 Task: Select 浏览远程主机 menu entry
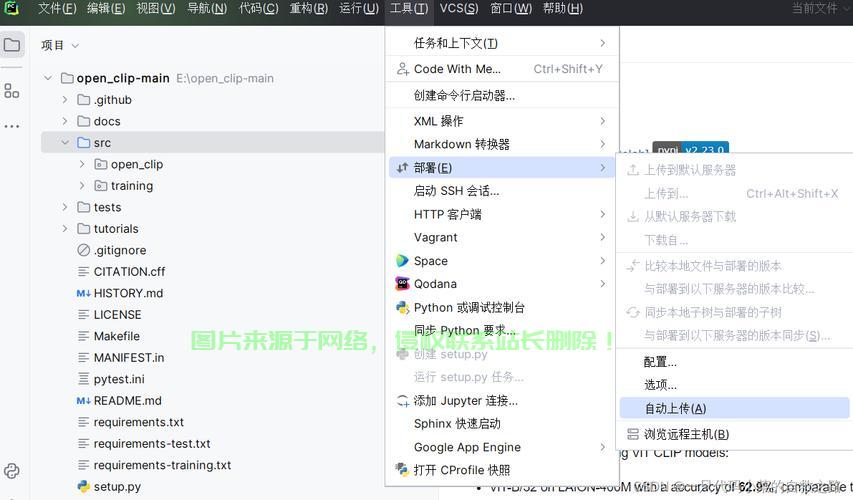point(734,434)
